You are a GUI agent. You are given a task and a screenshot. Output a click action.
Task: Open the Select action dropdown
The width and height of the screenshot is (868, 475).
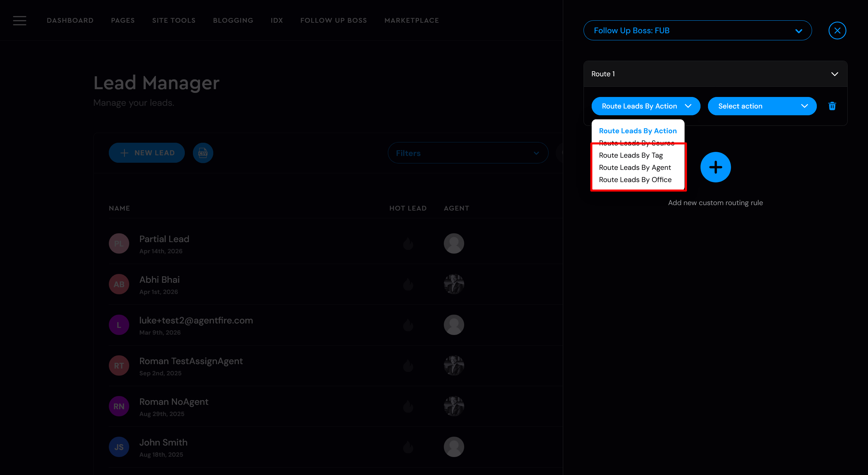coord(762,106)
